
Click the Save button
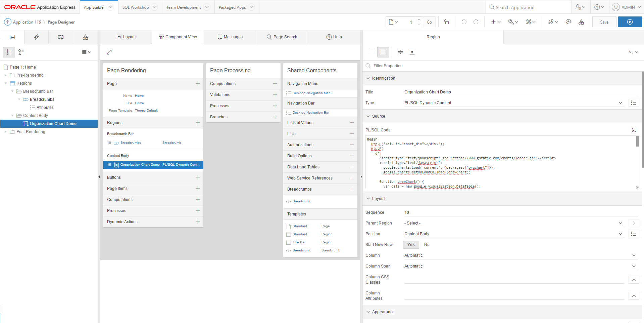(604, 22)
